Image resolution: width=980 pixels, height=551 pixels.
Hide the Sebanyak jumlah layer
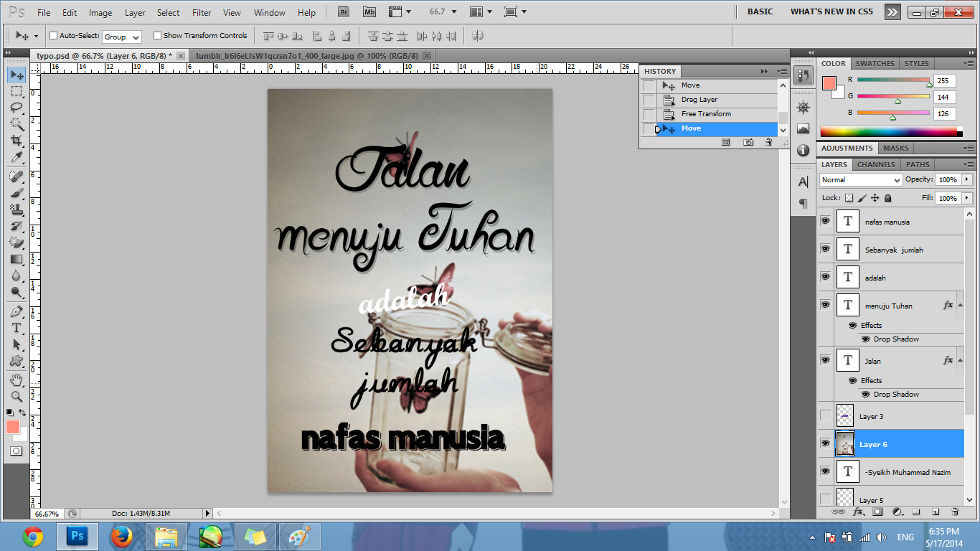click(x=825, y=249)
